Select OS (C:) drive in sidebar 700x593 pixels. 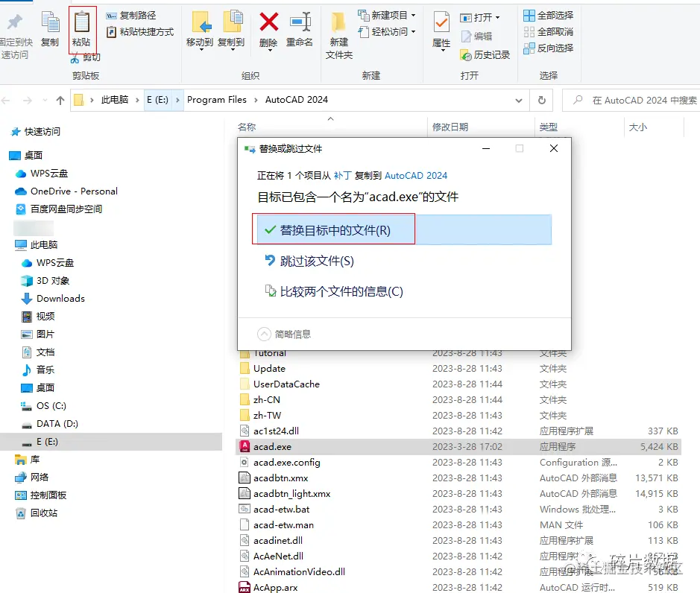click(44, 405)
